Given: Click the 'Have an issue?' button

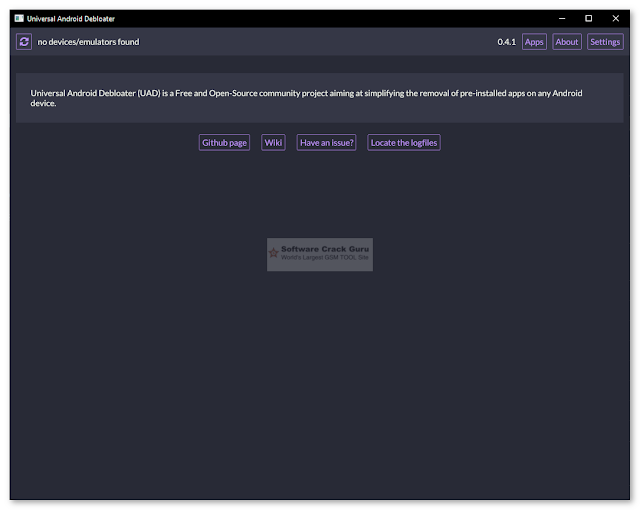Looking at the screenshot, I should tap(326, 142).
